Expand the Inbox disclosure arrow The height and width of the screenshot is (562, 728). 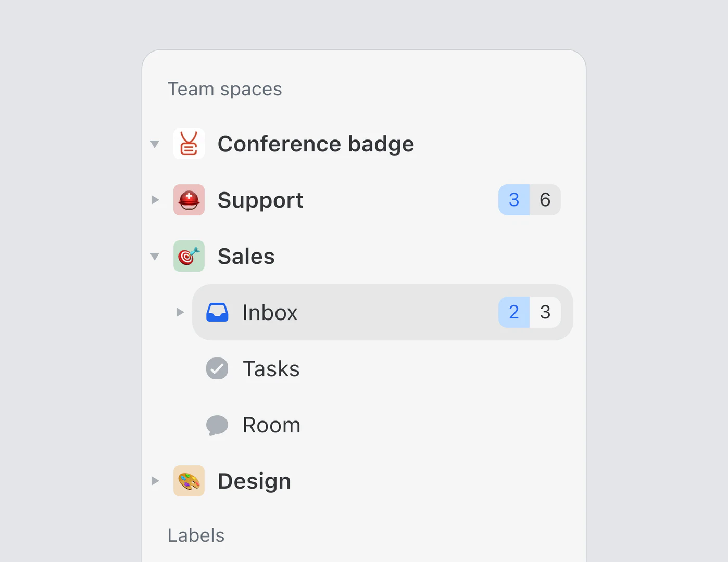[180, 312]
